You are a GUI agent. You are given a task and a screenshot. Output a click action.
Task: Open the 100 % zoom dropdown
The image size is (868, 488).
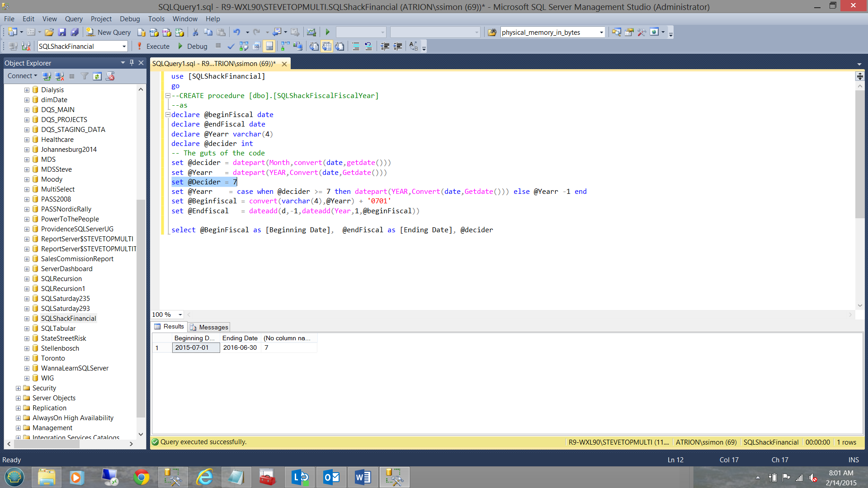[x=180, y=314]
